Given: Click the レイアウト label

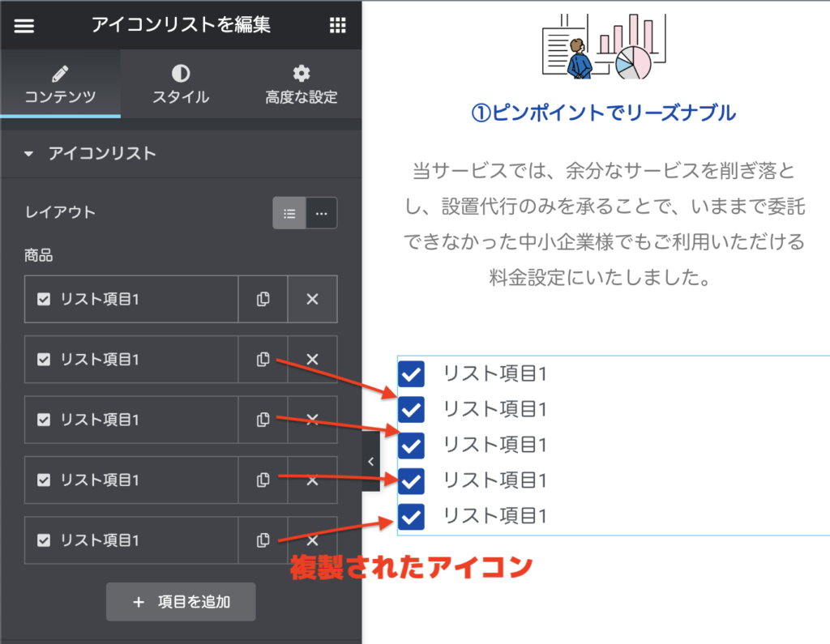Looking at the screenshot, I should pyautogui.click(x=60, y=212).
